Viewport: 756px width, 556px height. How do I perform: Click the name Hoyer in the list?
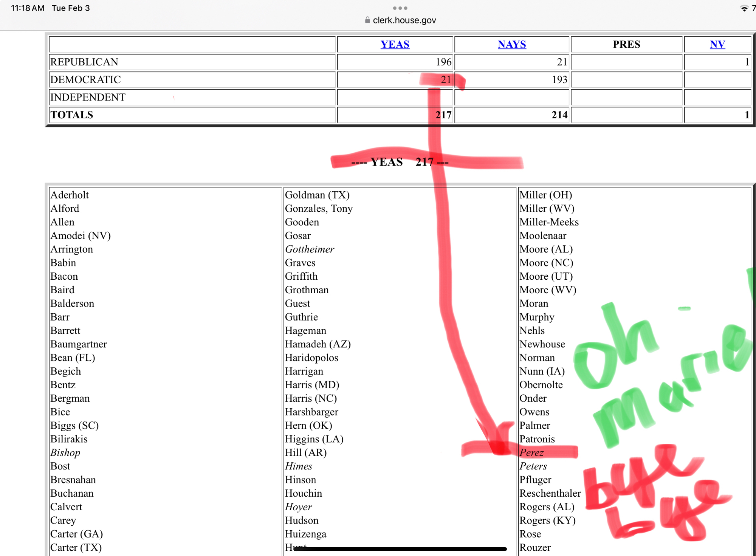[298, 507]
